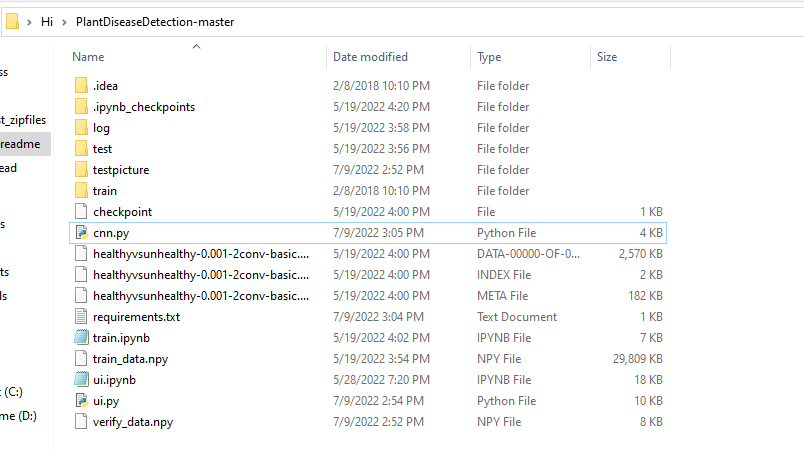Select the log folder name
The image size is (804, 455).
(x=101, y=128)
